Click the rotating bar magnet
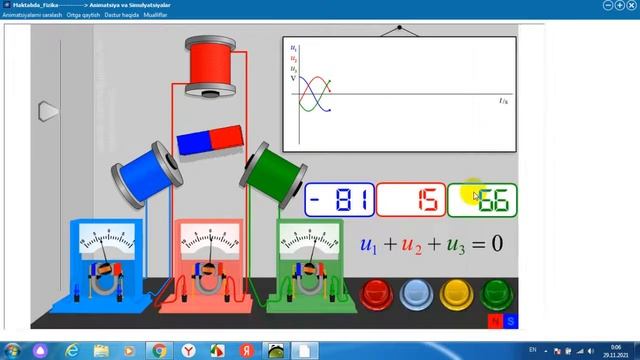The height and width of the screenshot is (360, 640). point(210,140)
